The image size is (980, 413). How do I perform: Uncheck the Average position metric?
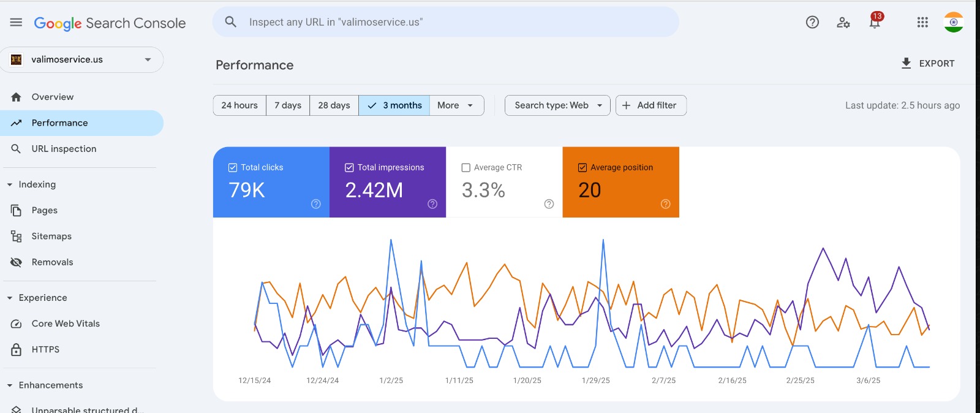click(x=582, y=167)
